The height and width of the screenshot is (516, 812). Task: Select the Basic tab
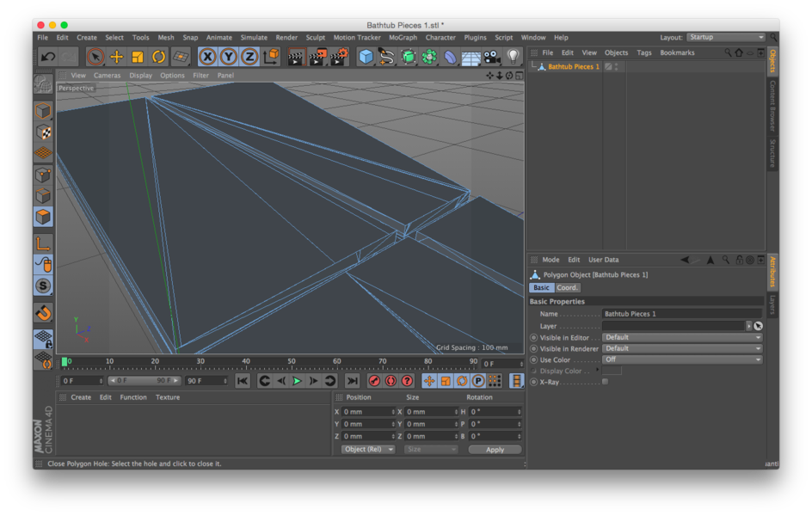tap(542, 288)
